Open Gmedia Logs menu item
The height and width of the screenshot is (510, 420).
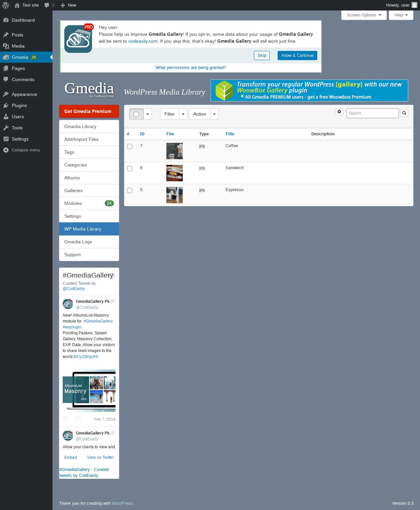click(x=89, y=242)
